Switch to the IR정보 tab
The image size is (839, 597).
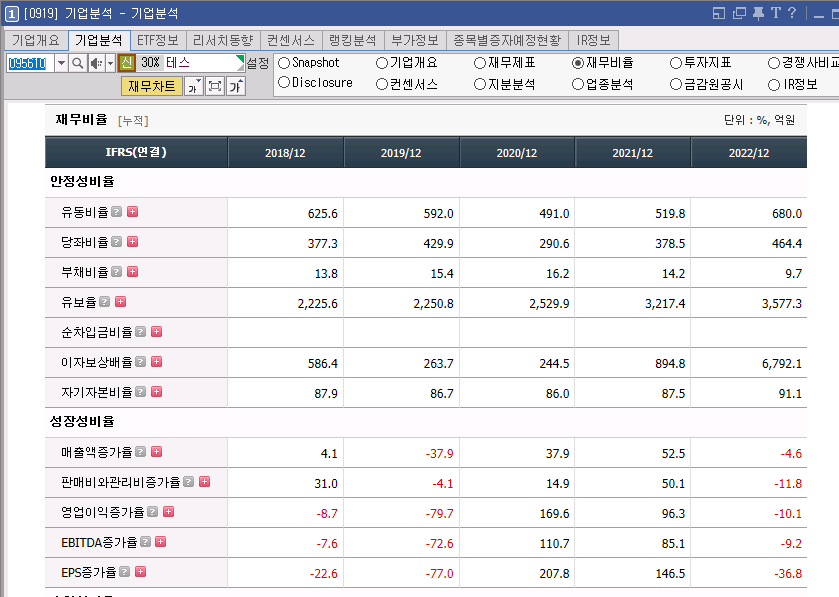pyautogui.click(x=593, y=40)
